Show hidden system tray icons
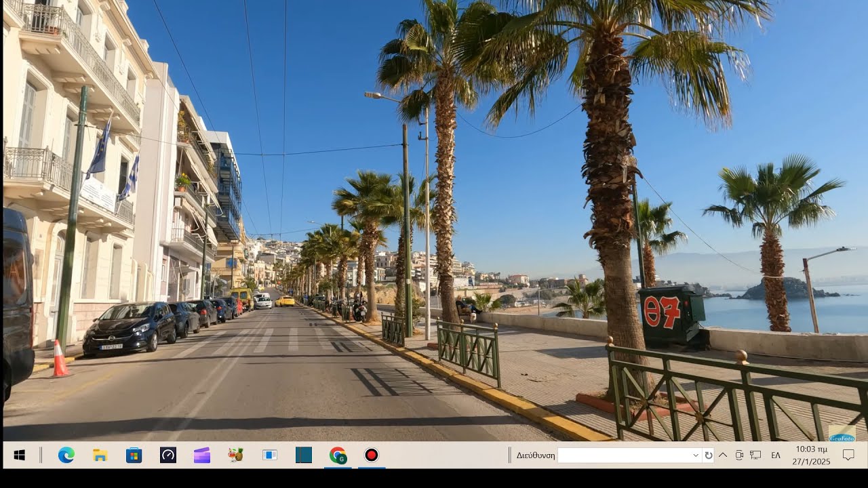The width and height of the screenshot is (868, 488). pos(723,455)
